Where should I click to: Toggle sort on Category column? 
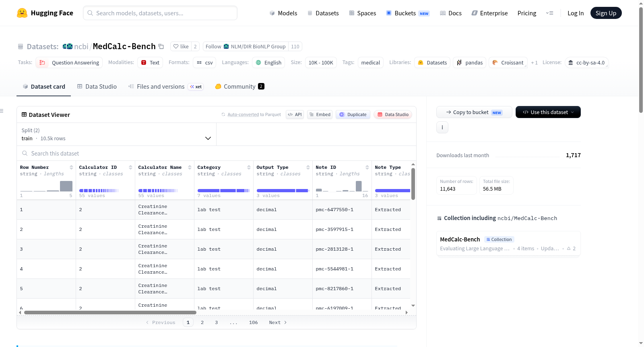[x=249, y=167]
